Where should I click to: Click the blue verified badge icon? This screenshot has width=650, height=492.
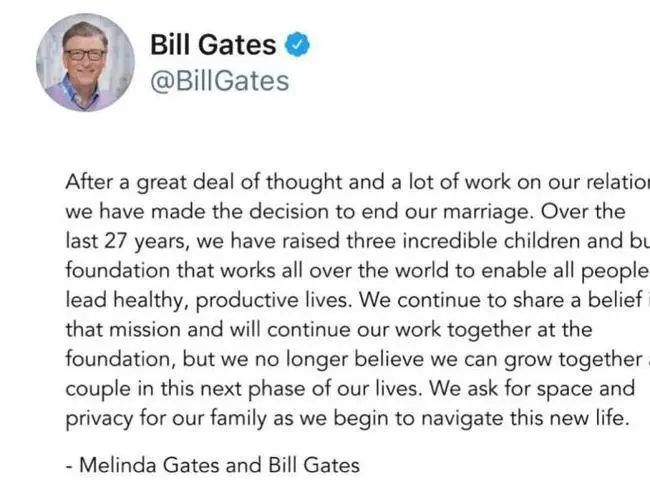tap(297, 44)
